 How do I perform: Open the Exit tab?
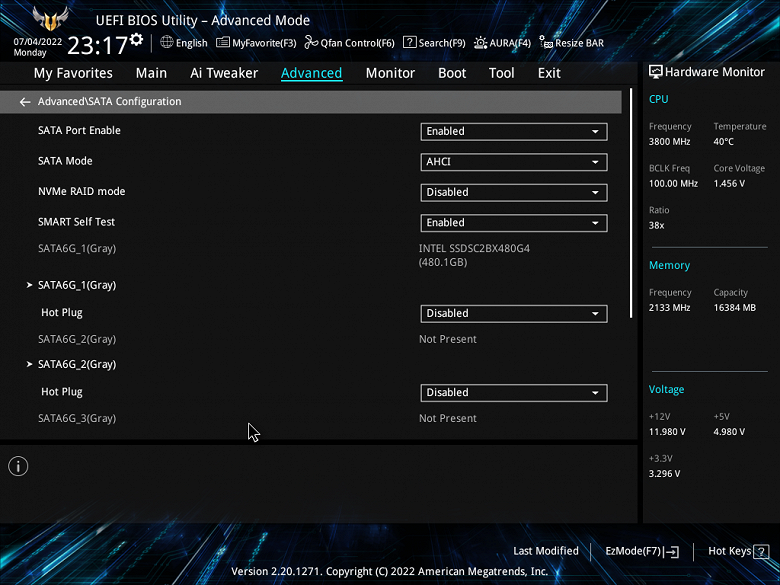point(549,73)
